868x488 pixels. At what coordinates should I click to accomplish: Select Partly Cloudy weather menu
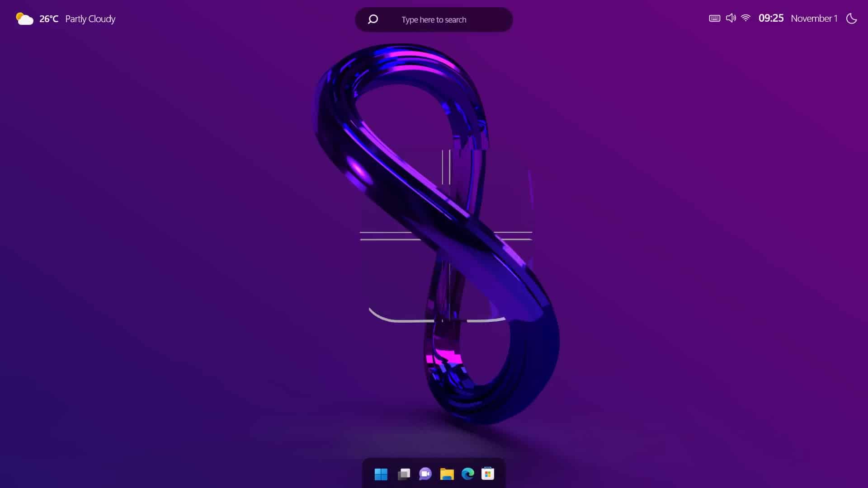pos(66,19)
